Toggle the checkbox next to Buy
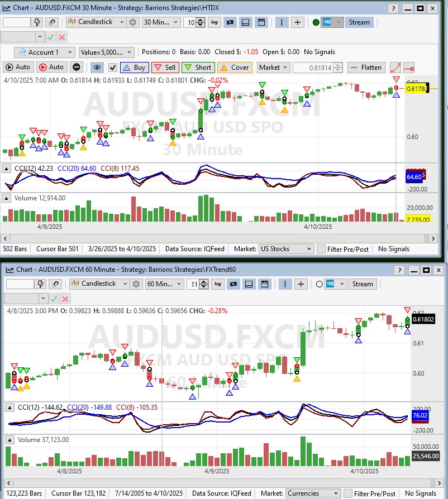The image size is (448, 499). (113, 68)
